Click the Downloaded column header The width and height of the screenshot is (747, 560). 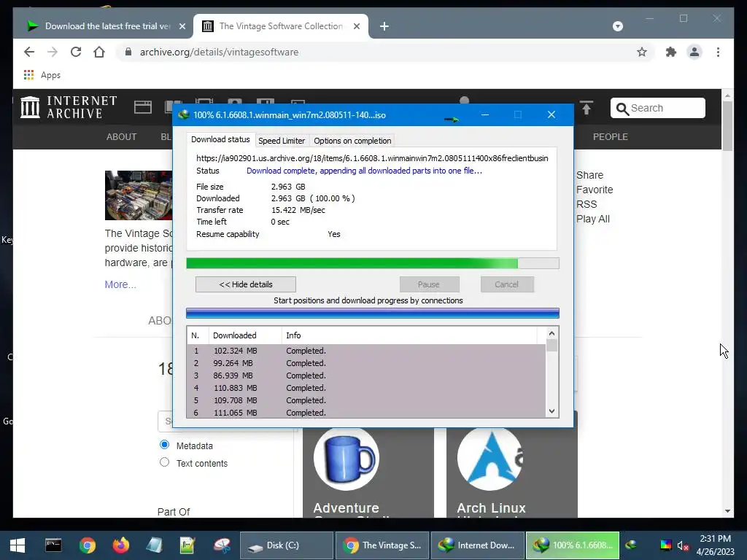click(245, 335)
